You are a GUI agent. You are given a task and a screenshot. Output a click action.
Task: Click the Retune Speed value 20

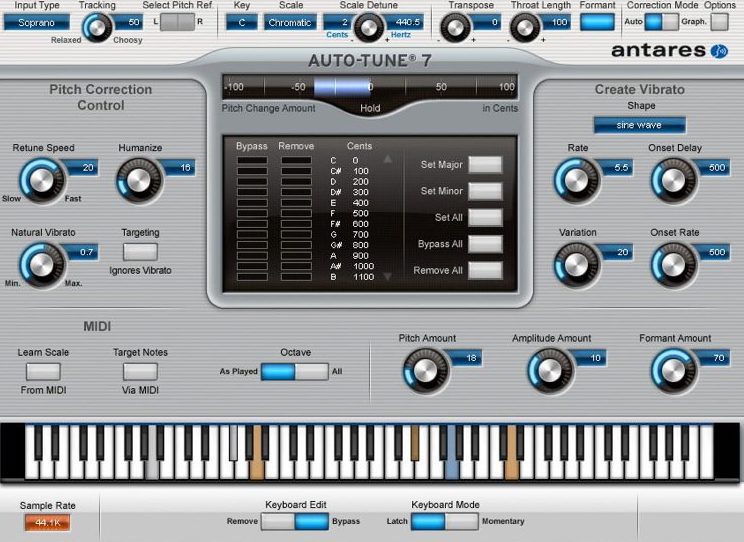coord(82,168)
